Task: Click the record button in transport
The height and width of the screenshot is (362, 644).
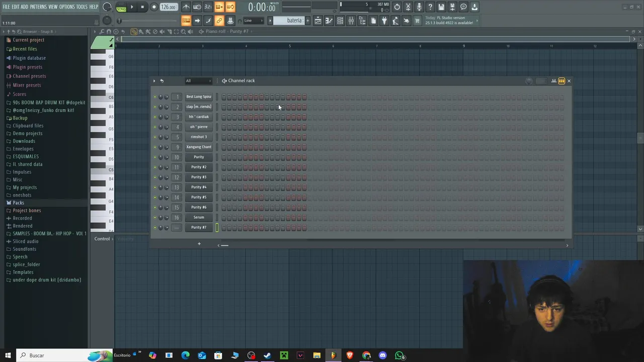Action: pos(154,7)
